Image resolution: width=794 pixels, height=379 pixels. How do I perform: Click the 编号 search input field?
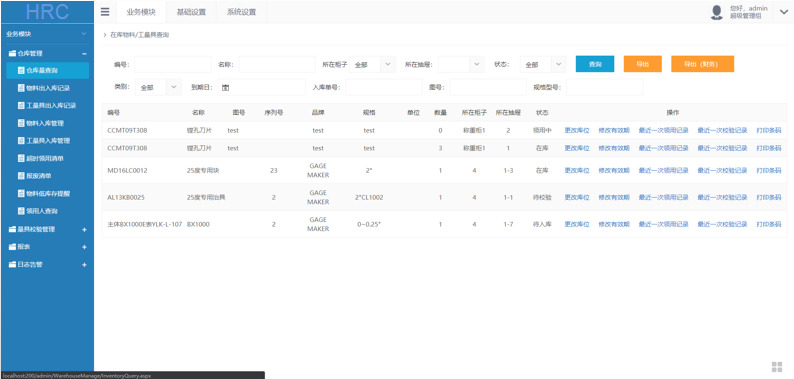tap(173, 64)
